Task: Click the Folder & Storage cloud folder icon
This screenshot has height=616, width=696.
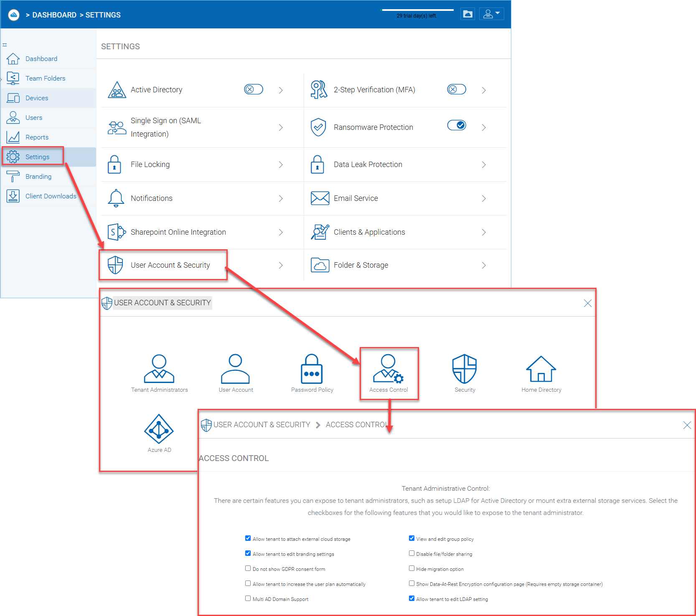Action: click(320, 265)
